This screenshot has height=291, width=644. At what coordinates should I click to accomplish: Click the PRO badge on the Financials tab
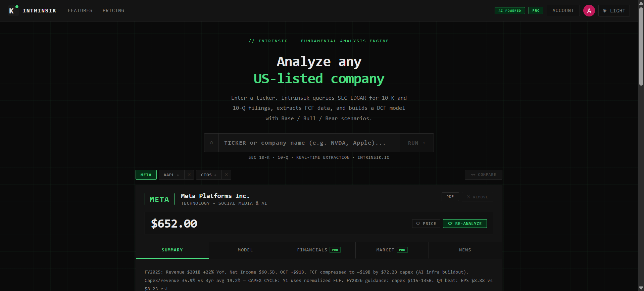click(x=335, y=250)
